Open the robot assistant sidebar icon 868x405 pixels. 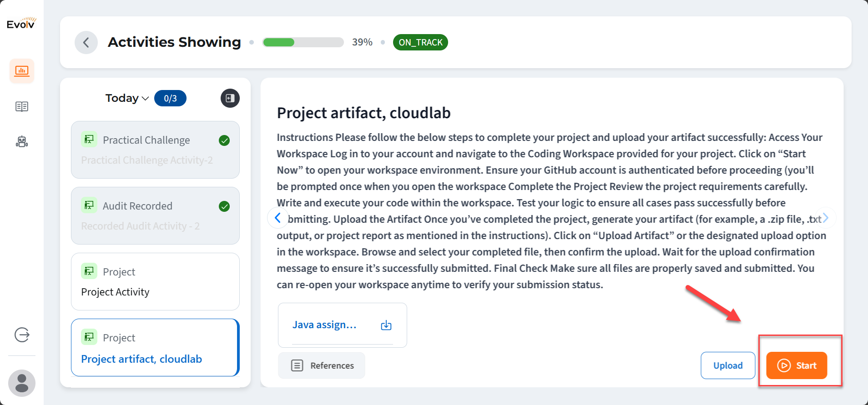click(22, 142)
